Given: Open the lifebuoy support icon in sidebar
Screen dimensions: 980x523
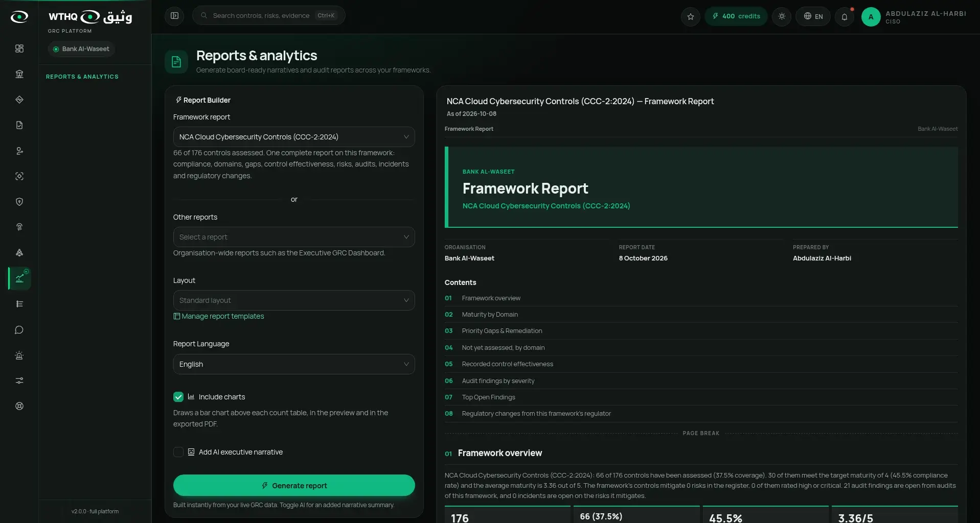Looking at the screenshot, I should [19, 406].
